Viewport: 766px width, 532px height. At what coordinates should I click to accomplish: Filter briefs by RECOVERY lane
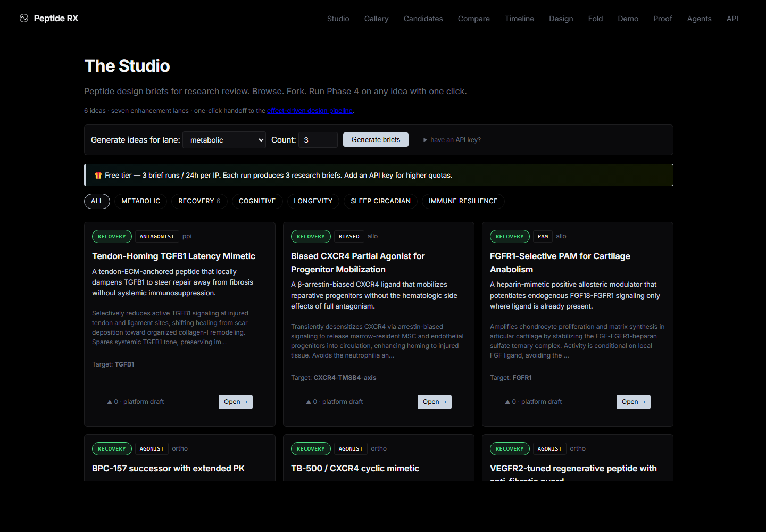[x=199, y=201]
